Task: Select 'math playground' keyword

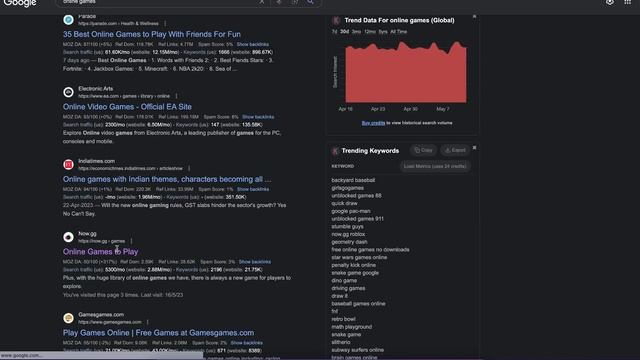Action: (351, 327)
